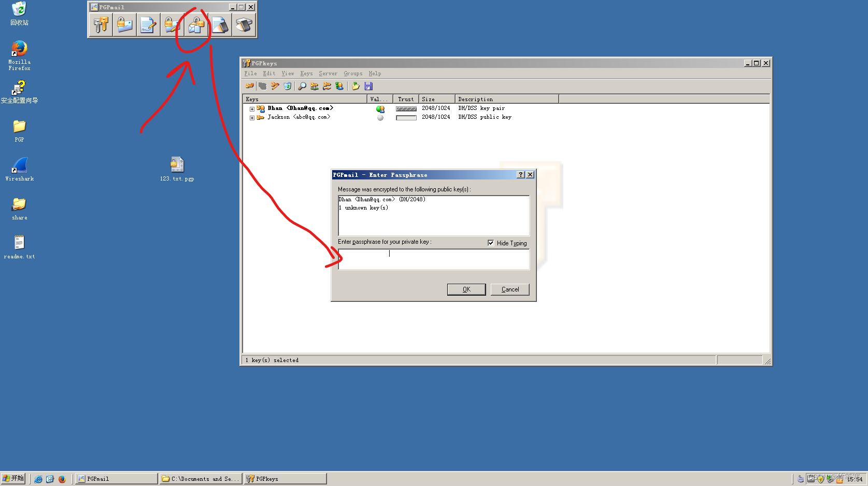Open the Edit menu in PGPkeys
This screenshot has height=486, width=868.
269,74
